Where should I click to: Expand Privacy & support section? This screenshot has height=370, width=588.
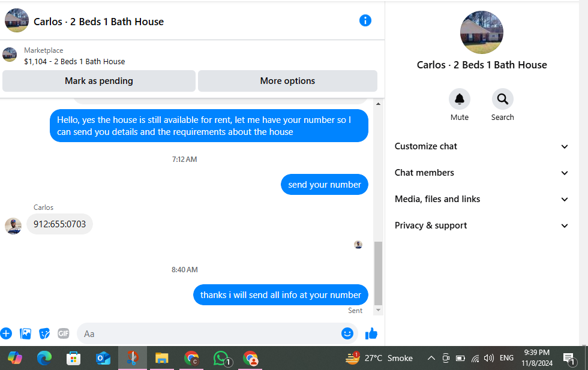[x=481, y=225]
